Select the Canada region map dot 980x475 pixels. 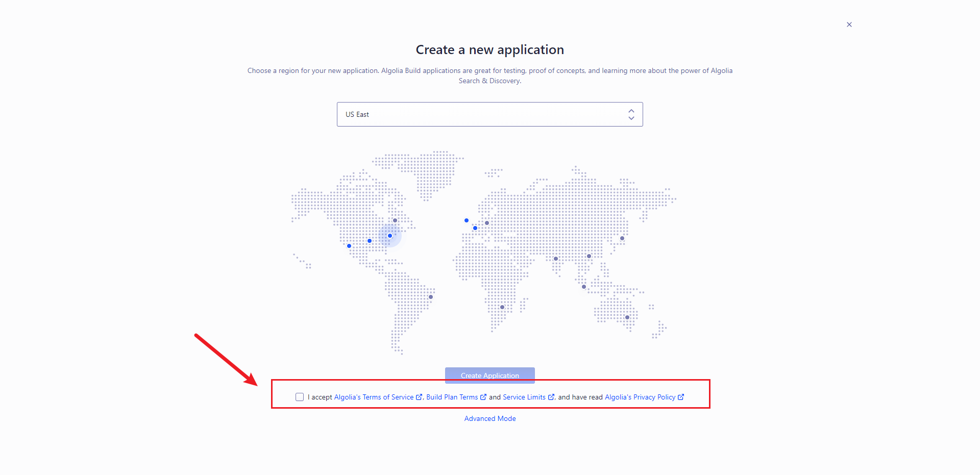click(x=395, y=220)
